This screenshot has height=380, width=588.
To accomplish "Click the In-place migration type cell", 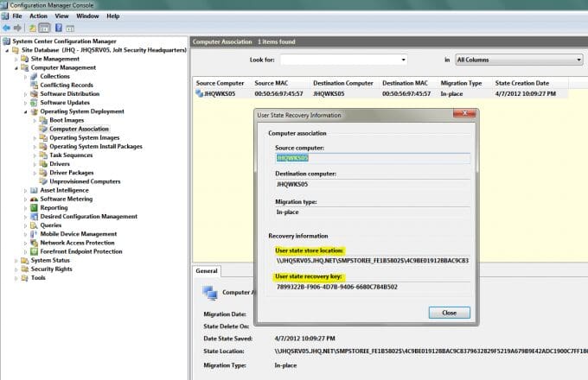I will (451, 93).
